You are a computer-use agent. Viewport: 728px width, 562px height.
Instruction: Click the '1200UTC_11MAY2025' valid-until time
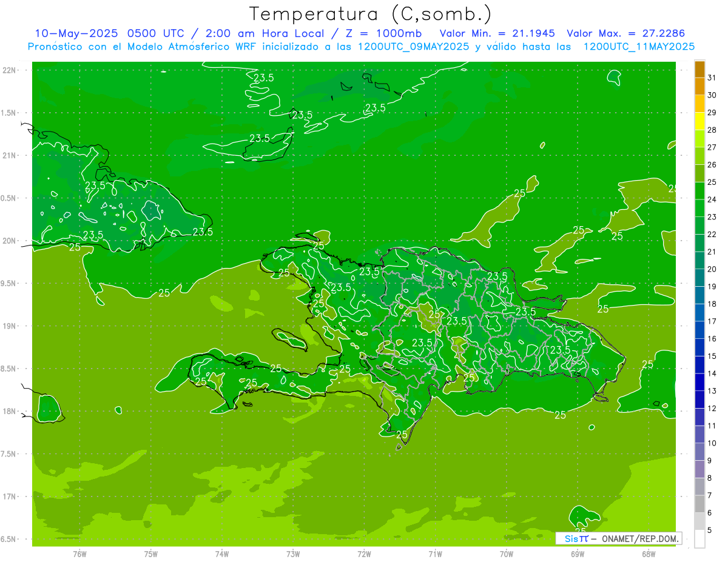639,46
